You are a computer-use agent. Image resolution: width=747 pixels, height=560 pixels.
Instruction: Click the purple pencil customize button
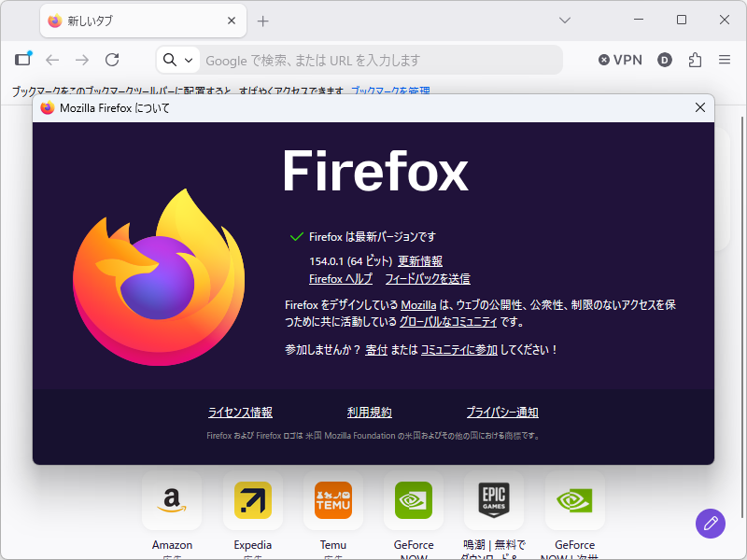pos(711,524)
